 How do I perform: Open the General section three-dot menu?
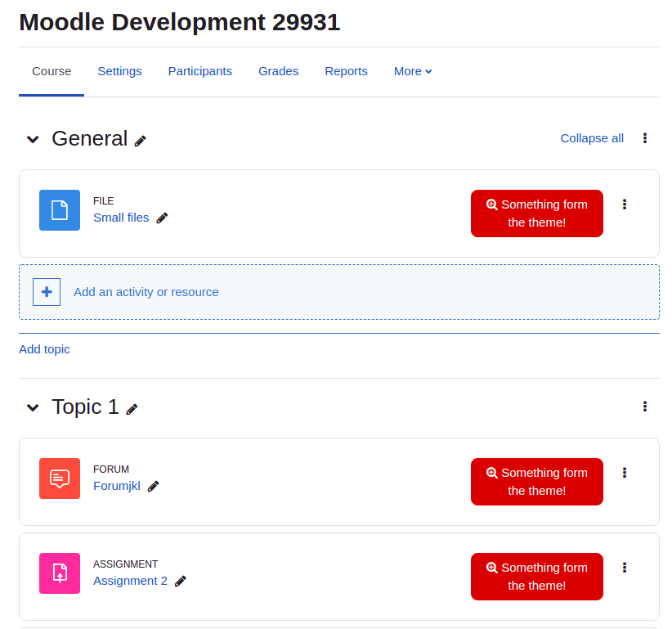[644, 138]
